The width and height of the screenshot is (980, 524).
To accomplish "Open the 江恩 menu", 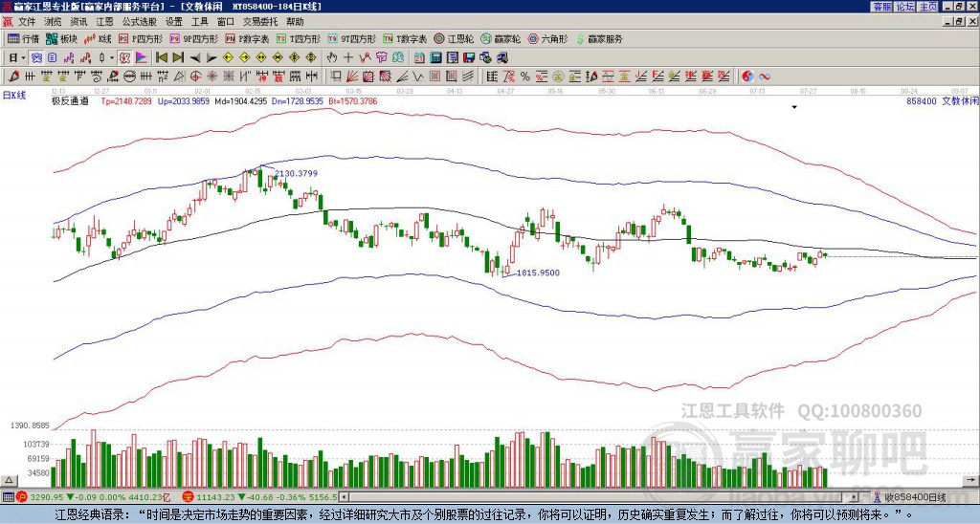I will coord(104,22).
